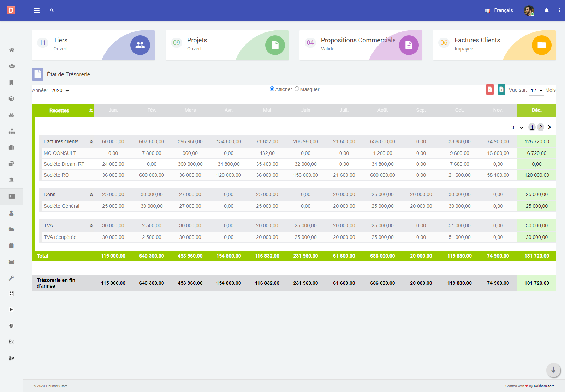
Task: Export the table to Excel
Action: pos(501,90)
